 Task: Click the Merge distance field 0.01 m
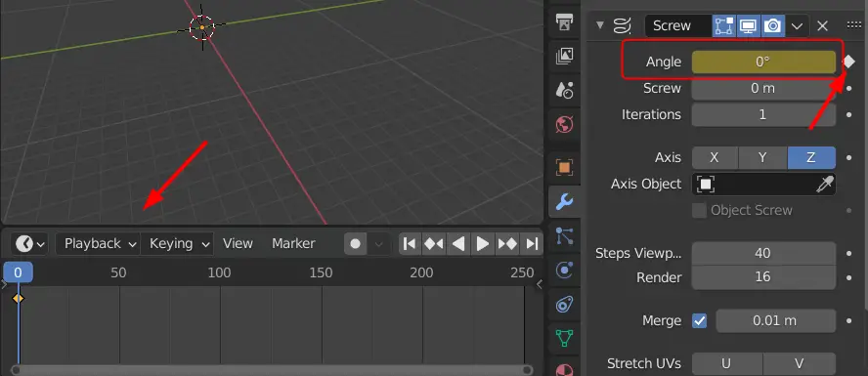(x=775, y=320)
